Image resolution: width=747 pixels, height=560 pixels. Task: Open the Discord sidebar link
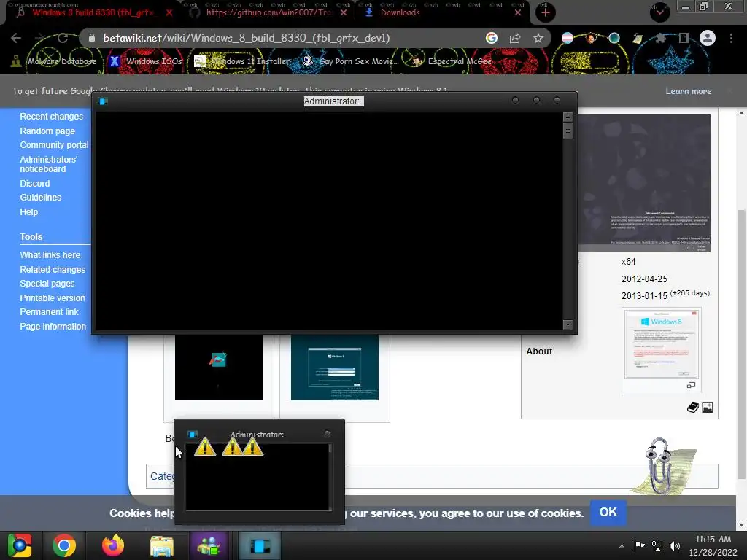tap(35, 183)
